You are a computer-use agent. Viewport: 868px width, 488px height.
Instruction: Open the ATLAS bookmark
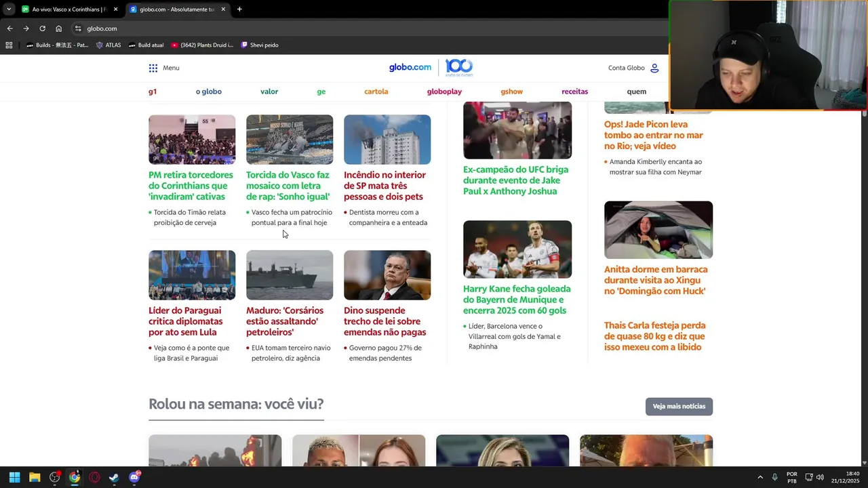coord(108,45)
